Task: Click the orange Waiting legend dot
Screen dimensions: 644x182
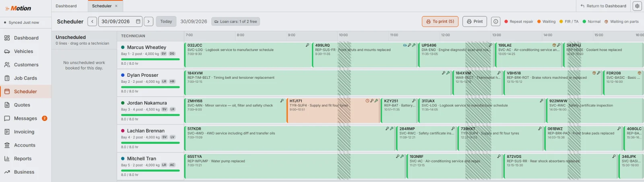Action: (x=539, y=22)
